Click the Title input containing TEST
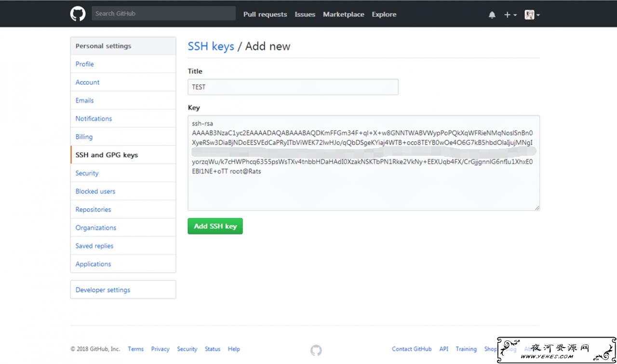Image resolution: width=617 pixels, height=364 pixels. coord(293,87)
